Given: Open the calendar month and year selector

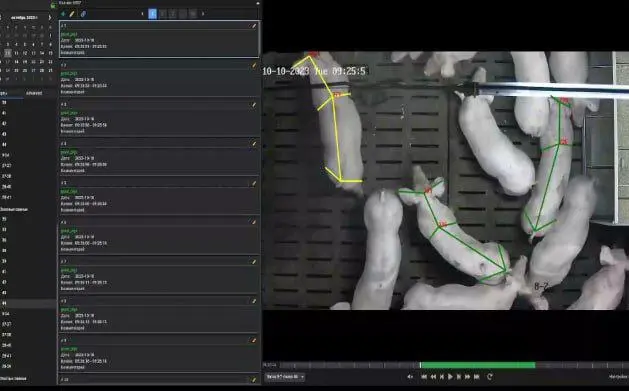Looking at the screenshot, I should (x=24, y=18).
